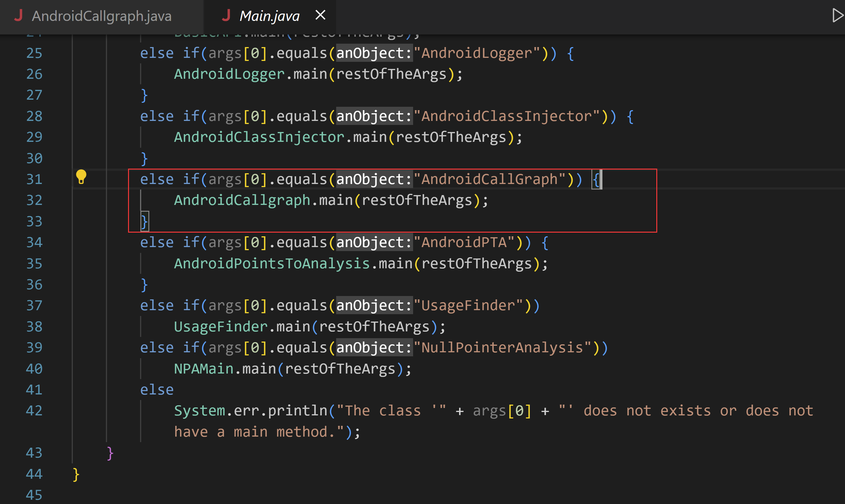Click the "NullPointerAnalysis" string on line 39
This screenshot has height=504, width=845.
(502, 348)
